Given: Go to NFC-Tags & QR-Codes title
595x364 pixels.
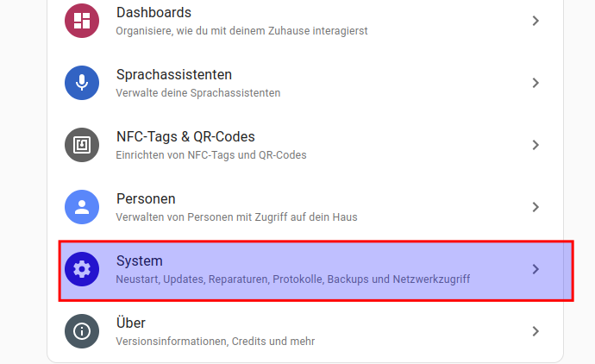Looking at the screenshot, I should tap(185, 137).
